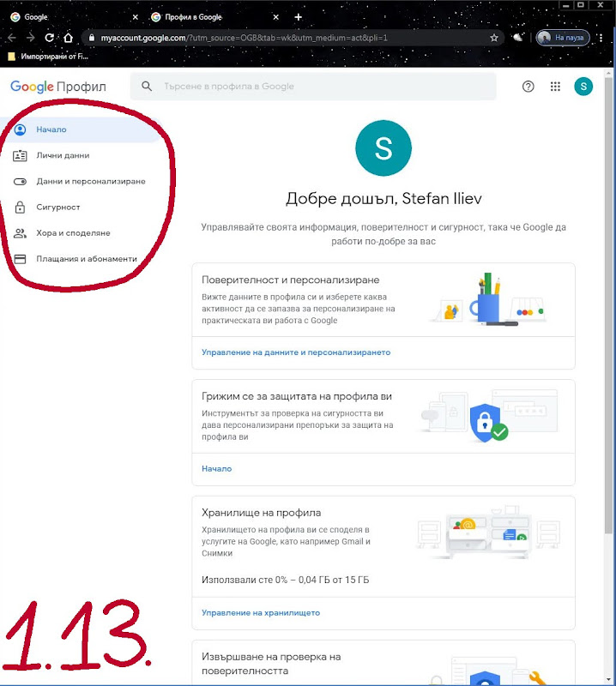
Task: Click the 'Начало' link in security card
Action: [217, 468]
